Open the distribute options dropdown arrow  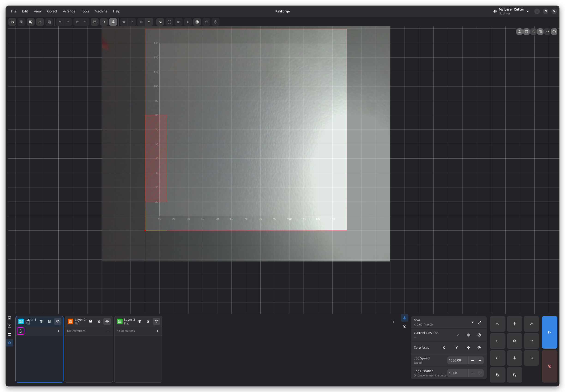coord(149,22)
